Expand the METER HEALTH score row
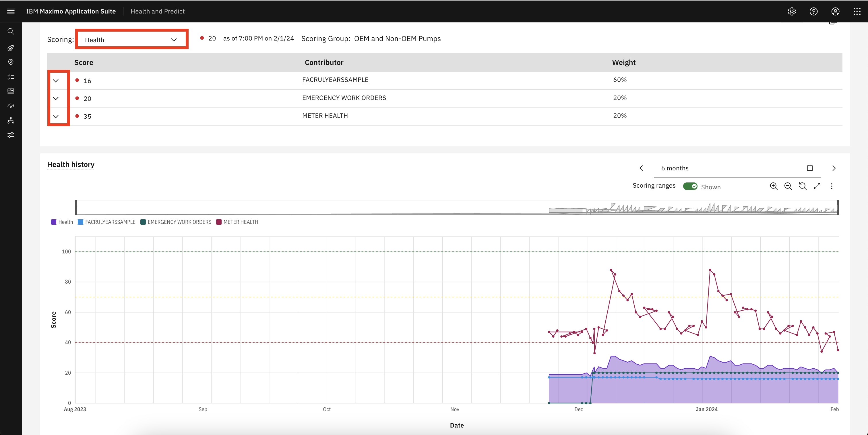The width and height of the screenshot is (868, 435). click(56, 116)
